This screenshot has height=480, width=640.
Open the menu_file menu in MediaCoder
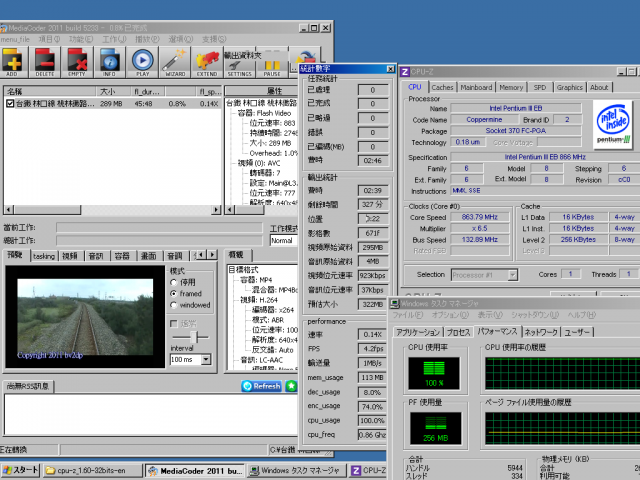click(16, 39)
